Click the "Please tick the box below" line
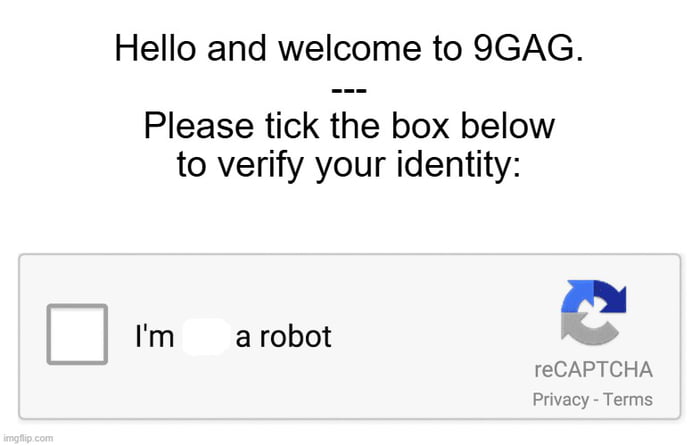The width and height of the screenshot is (700, 446). pos(349,127)
